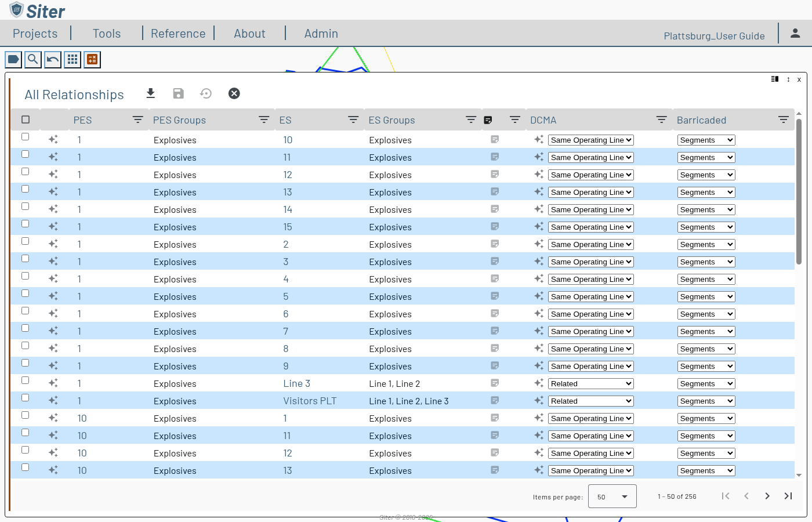Image resolution: width=812 pixels, height=522 pixels.
Task: Click the table's vertical scrollbar thumb
Action: 799,191
